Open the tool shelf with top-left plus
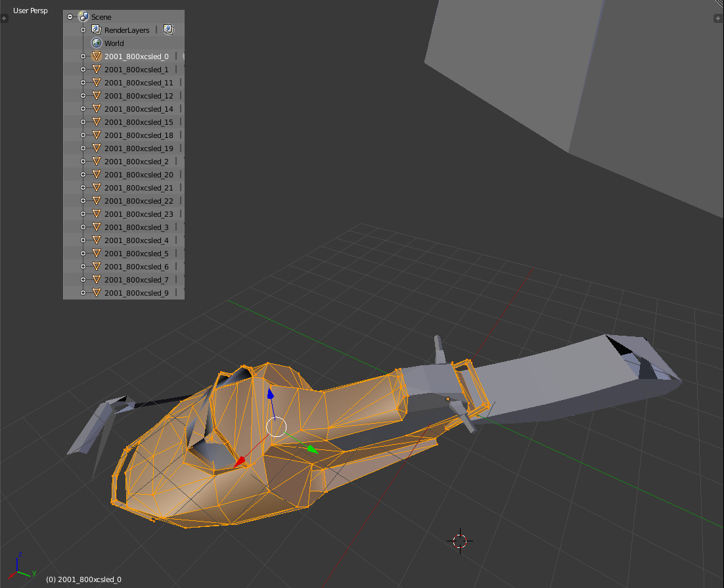This screenshot has width=724, height=588. (5, 18)
